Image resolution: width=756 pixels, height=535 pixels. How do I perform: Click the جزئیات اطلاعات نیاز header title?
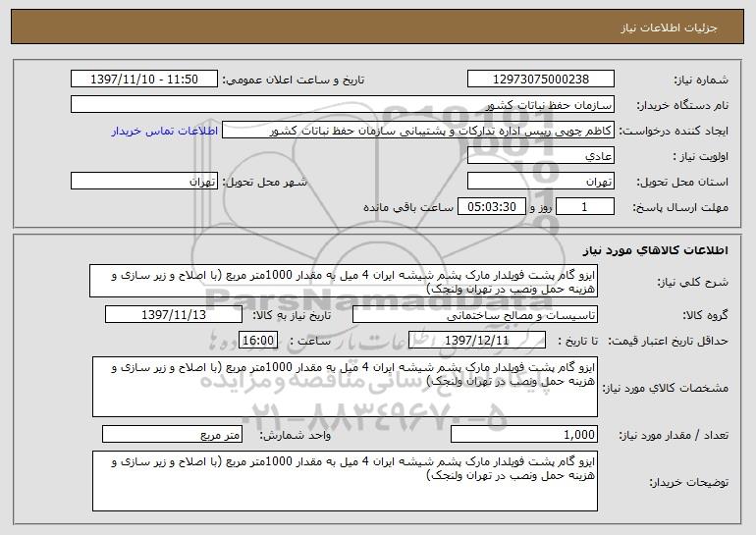coord(669,27)
